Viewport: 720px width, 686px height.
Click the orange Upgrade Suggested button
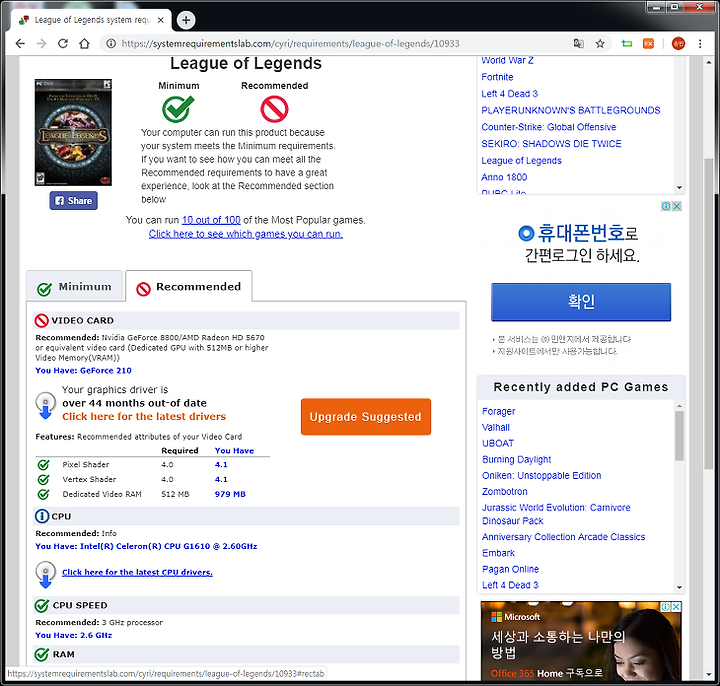[366, 416]
